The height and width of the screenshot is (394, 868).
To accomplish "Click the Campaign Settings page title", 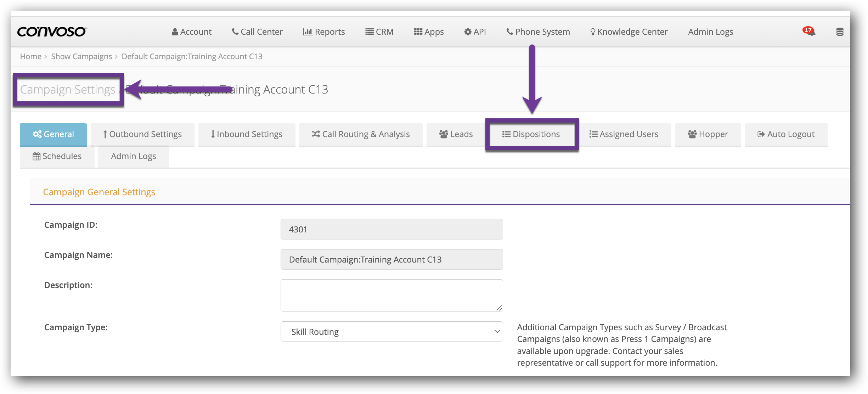I will click(x=68, y=90).
